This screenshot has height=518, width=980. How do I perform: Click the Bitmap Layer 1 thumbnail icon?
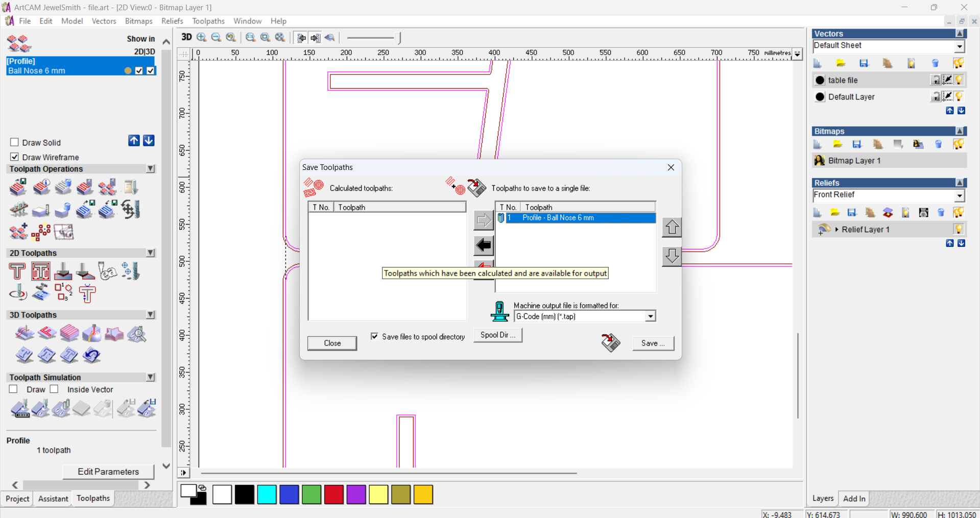820,160
